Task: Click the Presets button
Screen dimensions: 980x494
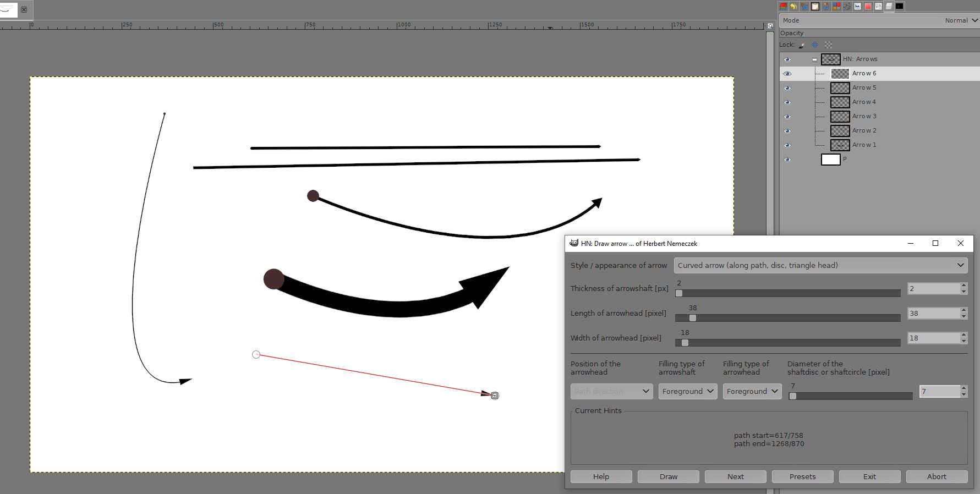Action: pyautogui.click(x=802, y=476)
